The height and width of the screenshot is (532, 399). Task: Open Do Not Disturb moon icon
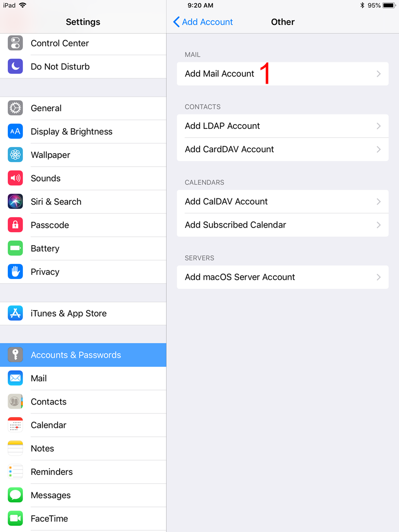pyautogui.click(x=15, y=66)
